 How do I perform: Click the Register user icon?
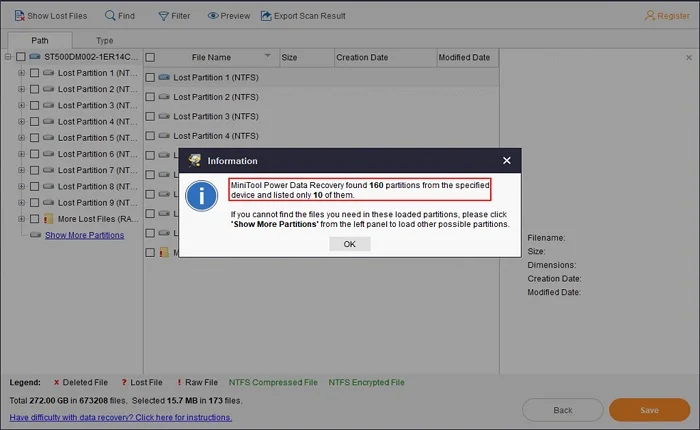coord(651,16)
